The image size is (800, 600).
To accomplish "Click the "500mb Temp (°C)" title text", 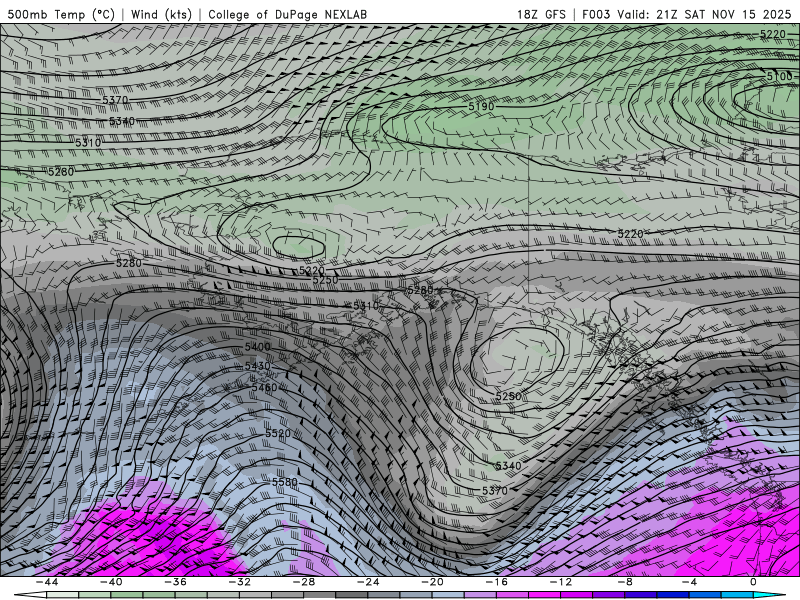I will coord(61,14).
